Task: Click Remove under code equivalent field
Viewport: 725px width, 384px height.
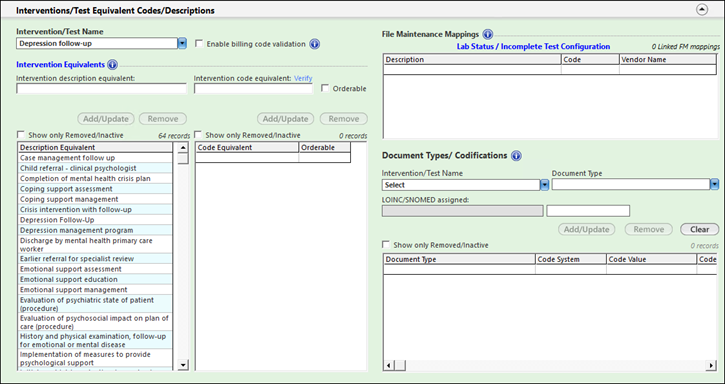Action: pos(344,119)
